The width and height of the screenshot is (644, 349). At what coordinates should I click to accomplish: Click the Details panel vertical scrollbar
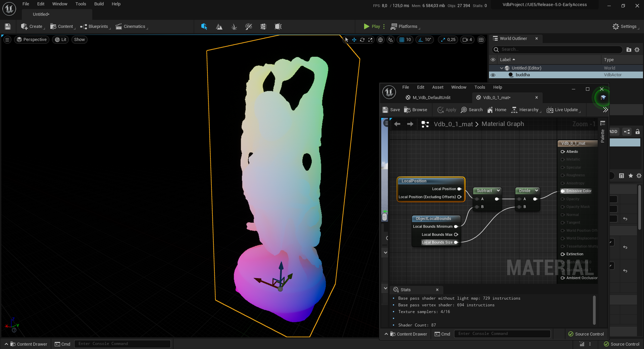tap(640, 207)
